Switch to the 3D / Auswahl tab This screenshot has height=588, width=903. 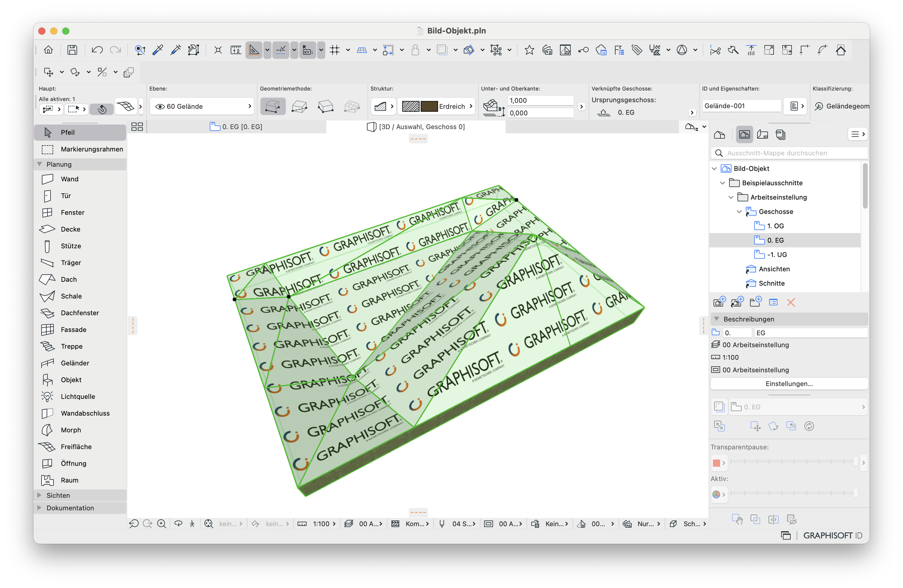point(416,127)
